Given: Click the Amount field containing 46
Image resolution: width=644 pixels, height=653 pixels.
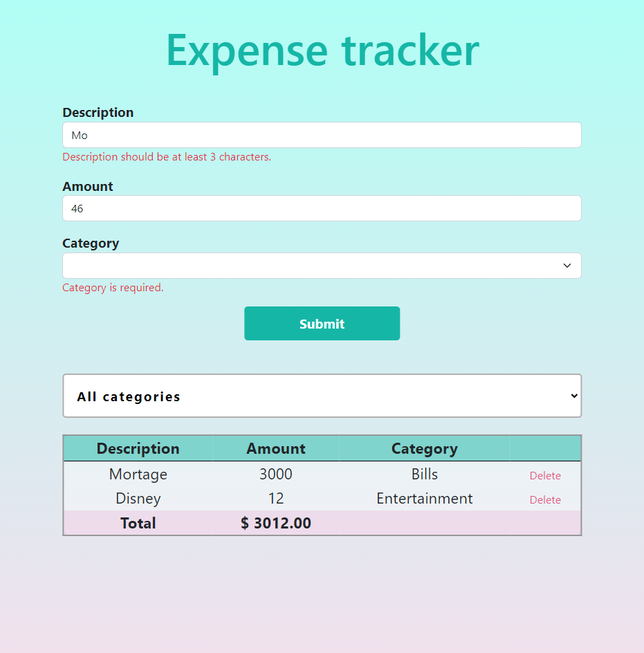Looking at the screenshot, I should click(x=322, y=208).
